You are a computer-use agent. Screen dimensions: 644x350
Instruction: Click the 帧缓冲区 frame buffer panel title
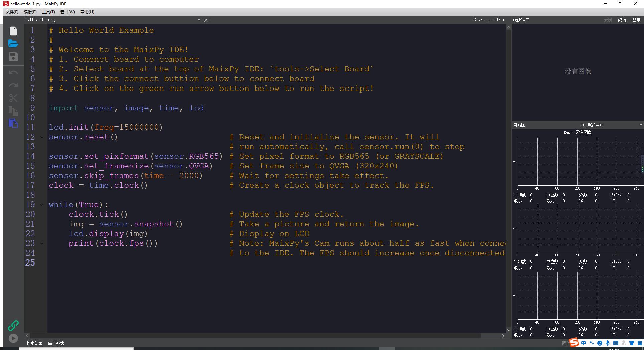[x=521, y=20]
